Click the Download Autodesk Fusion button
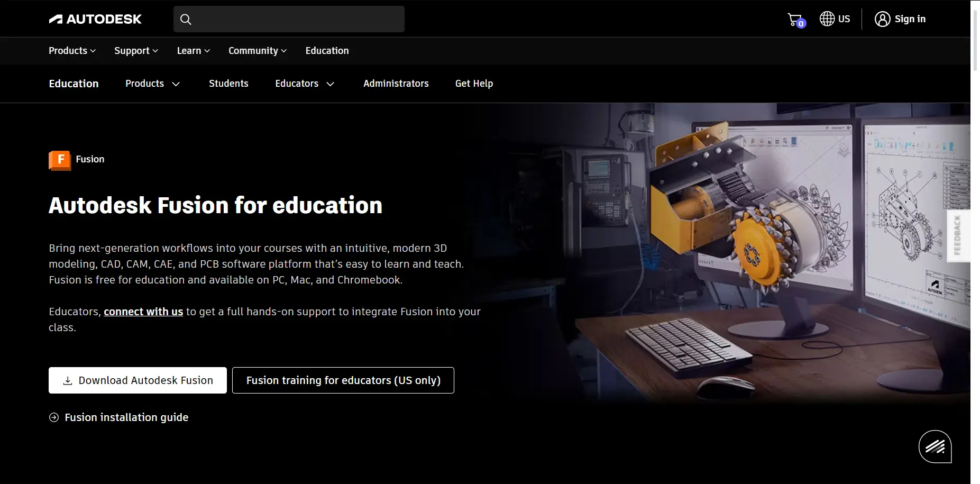 [137, 380]
